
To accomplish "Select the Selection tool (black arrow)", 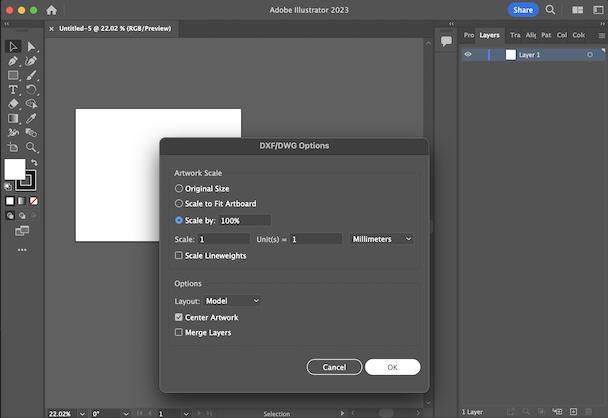I will pos(13,47).
